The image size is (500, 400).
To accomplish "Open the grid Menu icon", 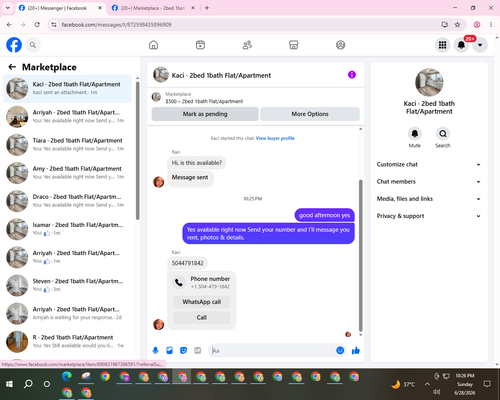I will pyautogui.click(x=442, y=45).
